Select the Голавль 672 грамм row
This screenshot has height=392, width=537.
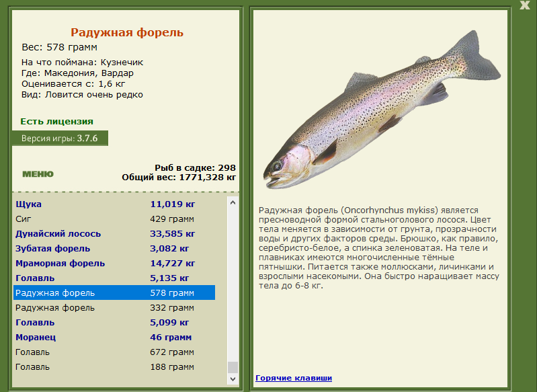[x=114, y=352]
